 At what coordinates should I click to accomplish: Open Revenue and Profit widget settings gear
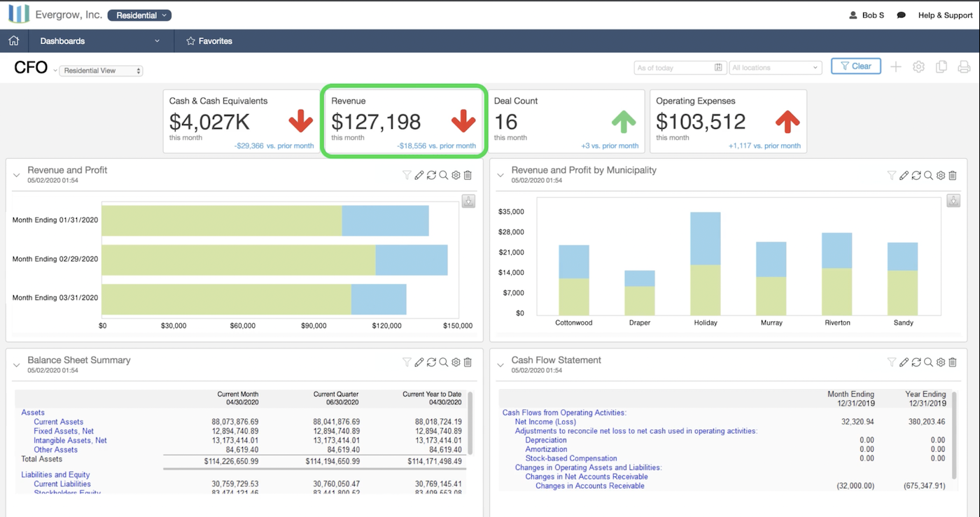click(456, 175)
